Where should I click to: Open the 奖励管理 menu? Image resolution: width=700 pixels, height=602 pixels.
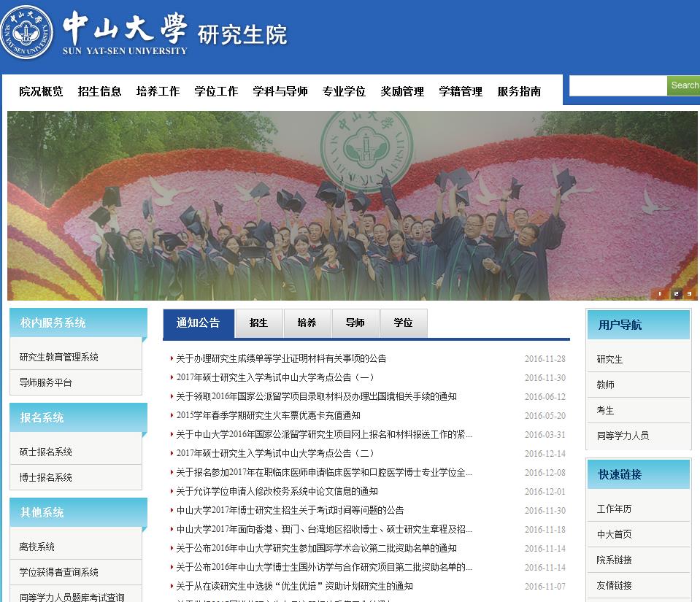pyautogui.click(x=402, y=91)
